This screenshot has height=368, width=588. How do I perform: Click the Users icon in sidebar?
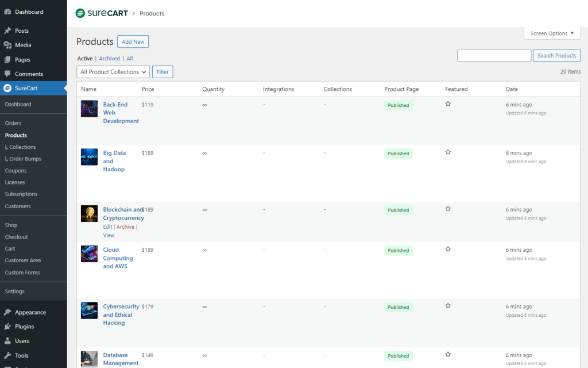click(7, 341)
